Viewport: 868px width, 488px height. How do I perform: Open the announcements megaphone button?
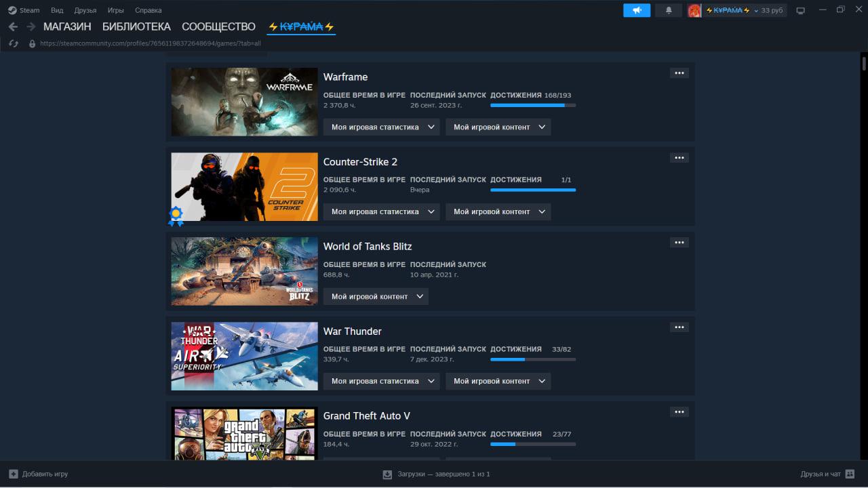tap(637, 10)
